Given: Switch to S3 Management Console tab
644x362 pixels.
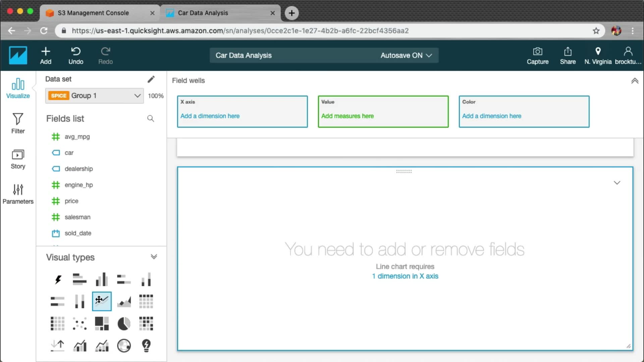Looking at the screenshot, I should pyautogui.click(x=93, y=13).
